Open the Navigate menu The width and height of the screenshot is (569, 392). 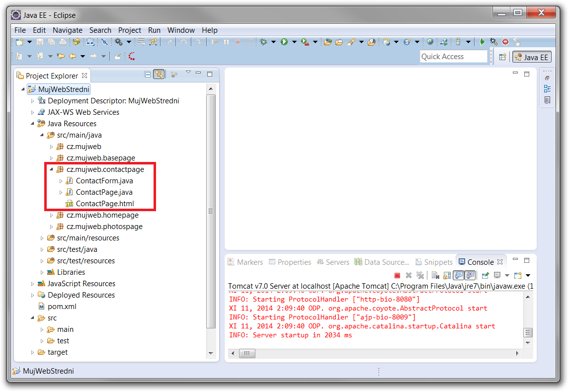pos(68,30)
